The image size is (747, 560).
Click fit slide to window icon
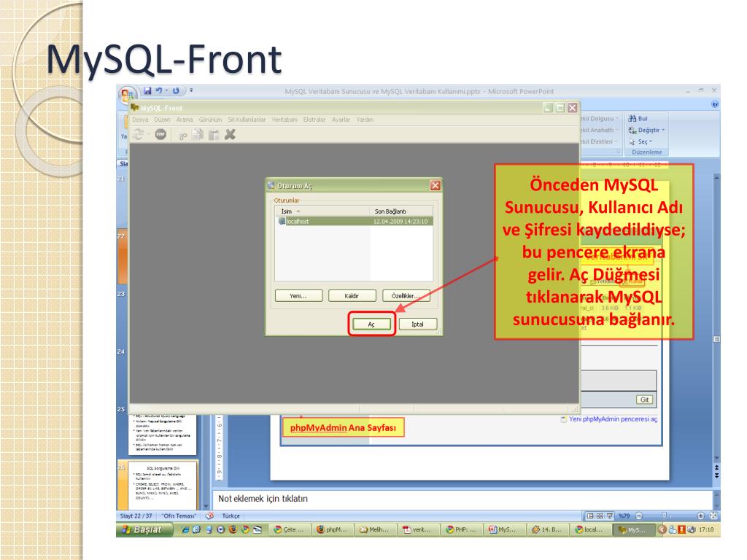[x=713, y=516]
